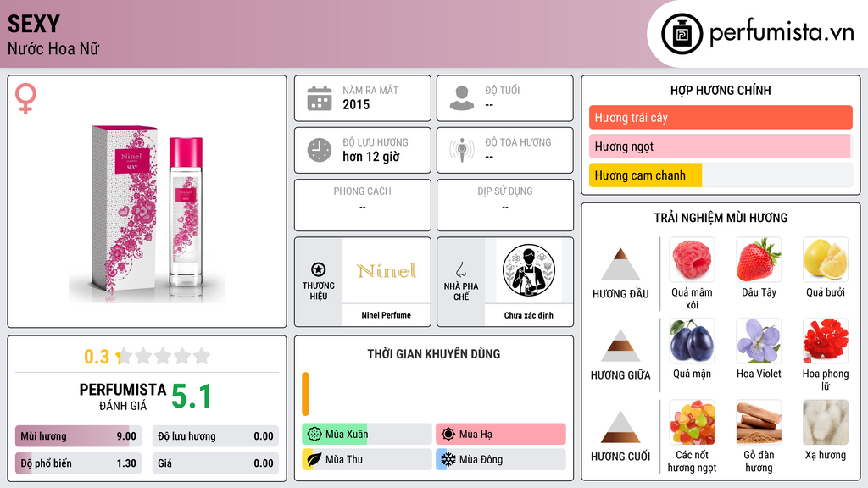This screenshot has height=488, width=868.
Task: Click the calendar icon beside Năm ra mắt
Action: click(320, 98)
